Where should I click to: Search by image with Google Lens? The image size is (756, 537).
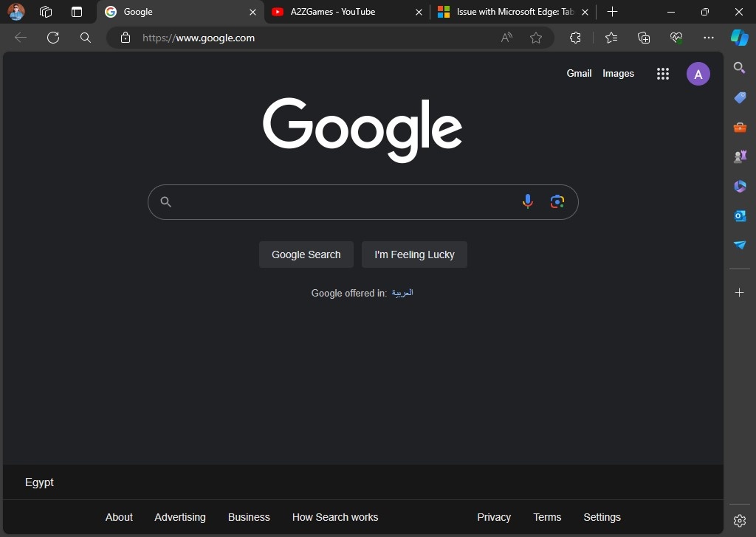pyautogui.click(x=557, y=201)
